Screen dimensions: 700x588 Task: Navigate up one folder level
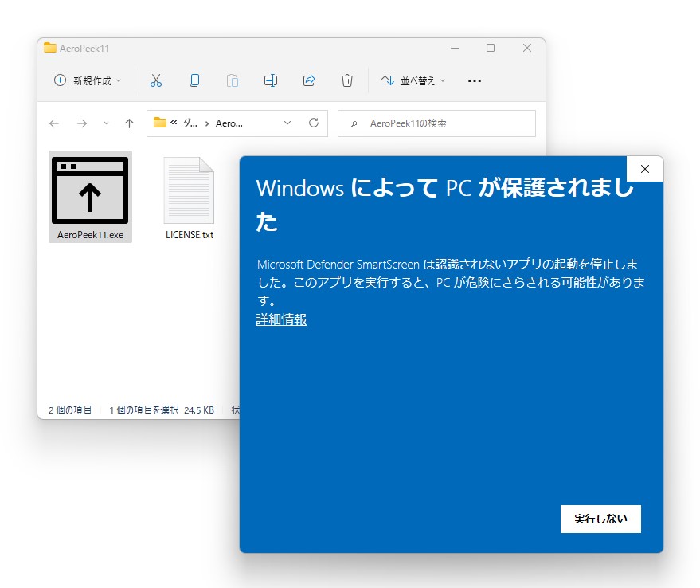point(129,123)
